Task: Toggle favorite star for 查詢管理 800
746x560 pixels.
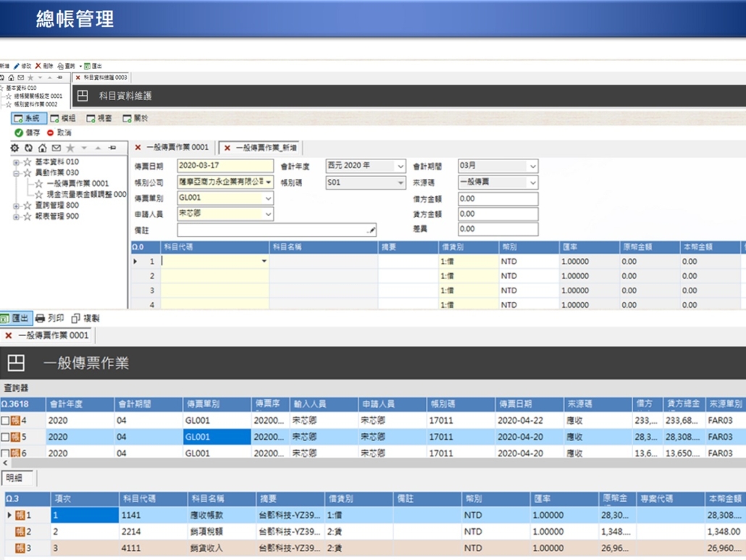Action: click(28, 206)
